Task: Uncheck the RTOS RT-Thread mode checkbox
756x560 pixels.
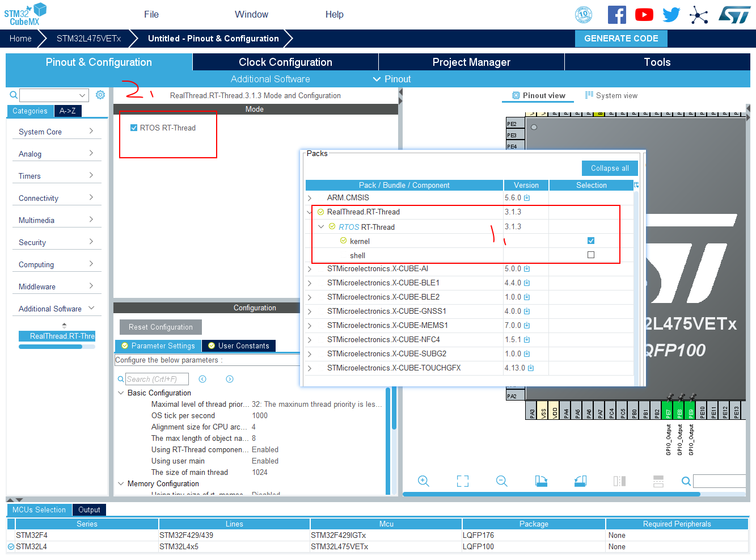Action: [134, 128]
